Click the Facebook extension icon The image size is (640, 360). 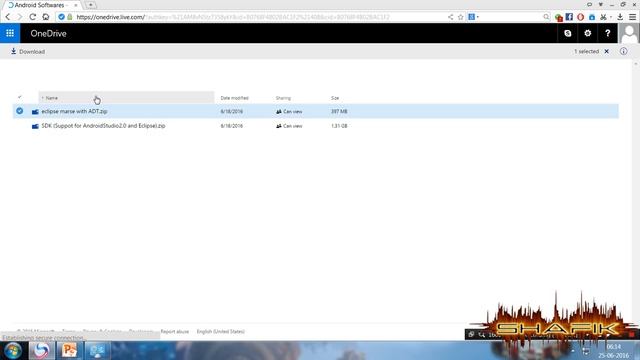pyautogui.click(x=569, y=17)
